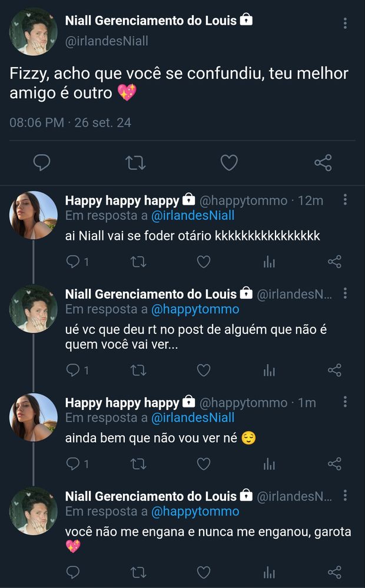View analytics of 'você não me engana' reply
Image resolution: width=365 pixels, height=588 pixels.
point(269,572)
